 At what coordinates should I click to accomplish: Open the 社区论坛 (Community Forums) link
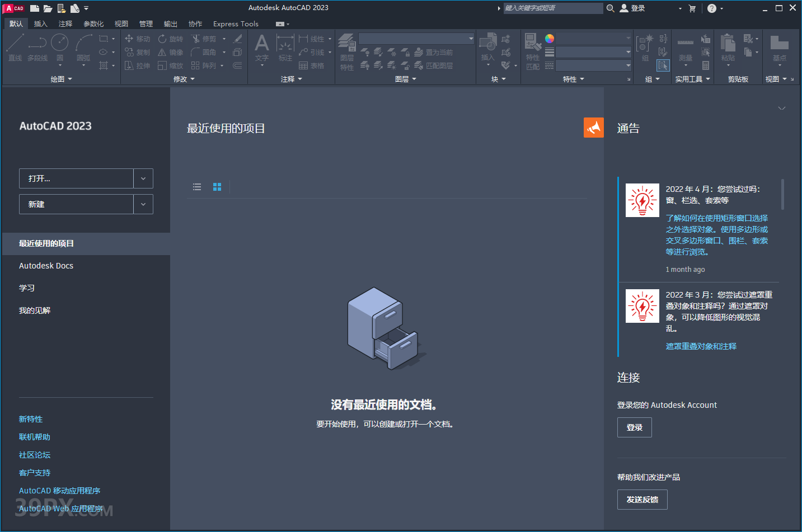tap(35, 455)
